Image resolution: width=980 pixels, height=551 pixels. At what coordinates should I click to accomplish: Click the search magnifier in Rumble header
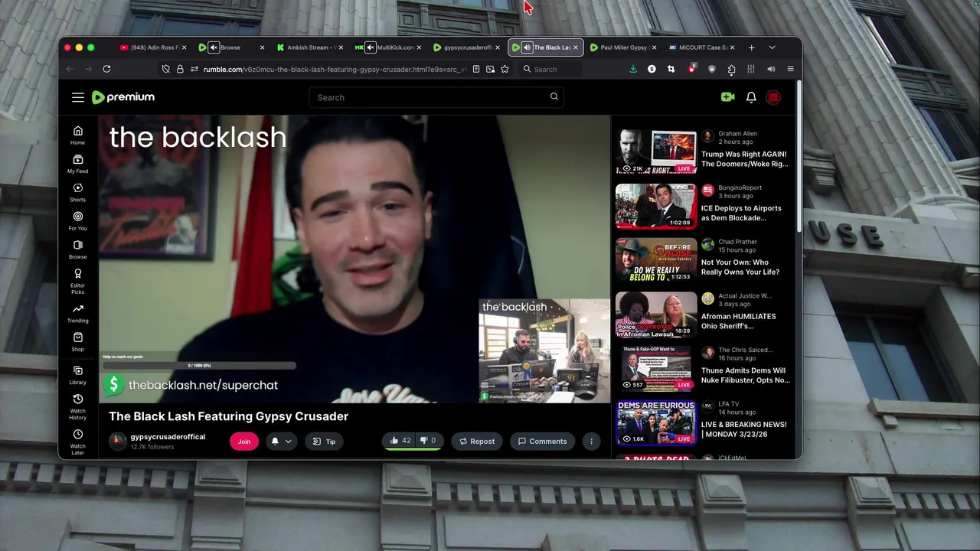pos(554,96)
